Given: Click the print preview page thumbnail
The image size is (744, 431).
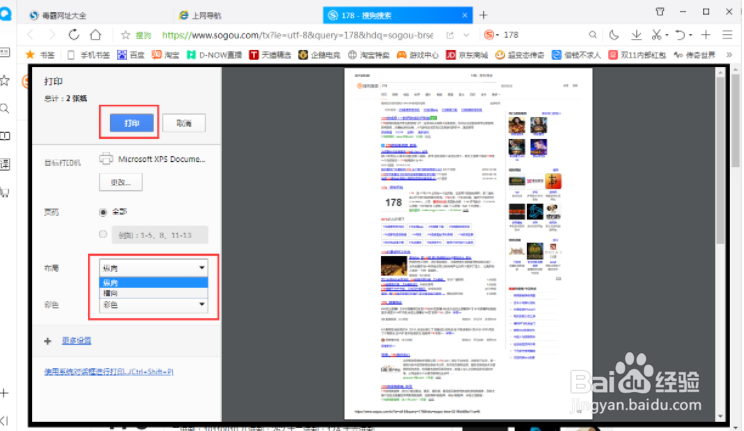Looking at the screenshot, I should [x=468, y=244].
